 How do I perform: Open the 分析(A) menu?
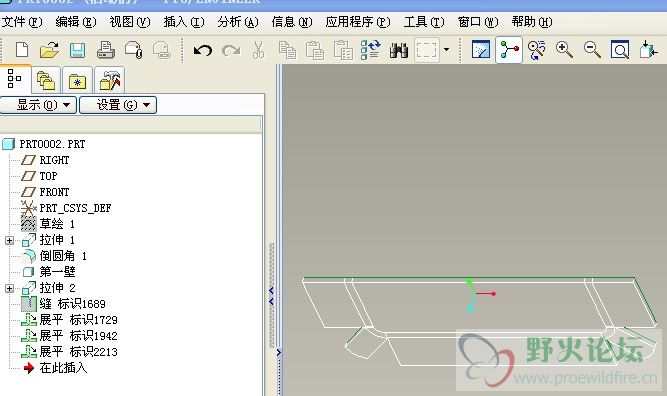click(x=238, y=22)
